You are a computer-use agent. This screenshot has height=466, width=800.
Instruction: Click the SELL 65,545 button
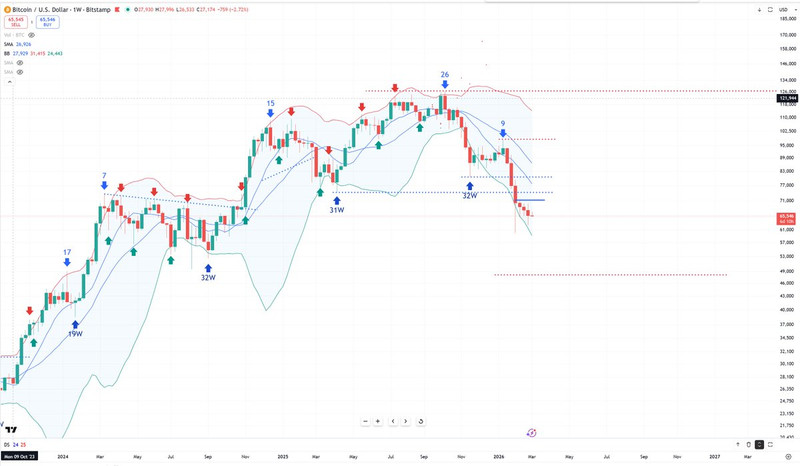pyautogui.click(x=13, y=20)
